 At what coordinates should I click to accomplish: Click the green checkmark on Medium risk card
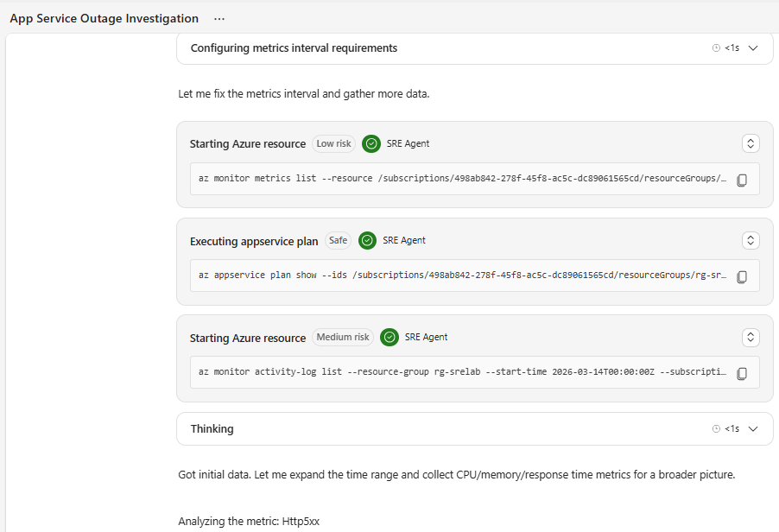pos(389,337)
